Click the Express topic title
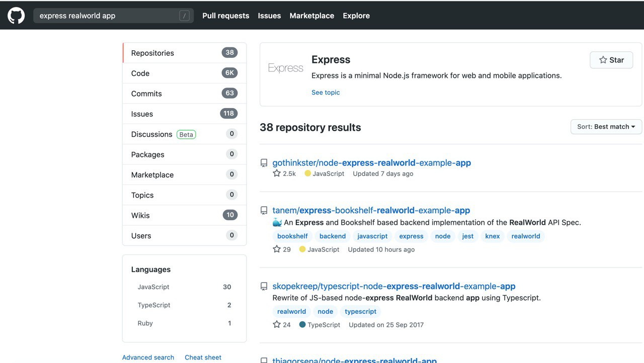The image size is (644, 363). coord(331,60)
